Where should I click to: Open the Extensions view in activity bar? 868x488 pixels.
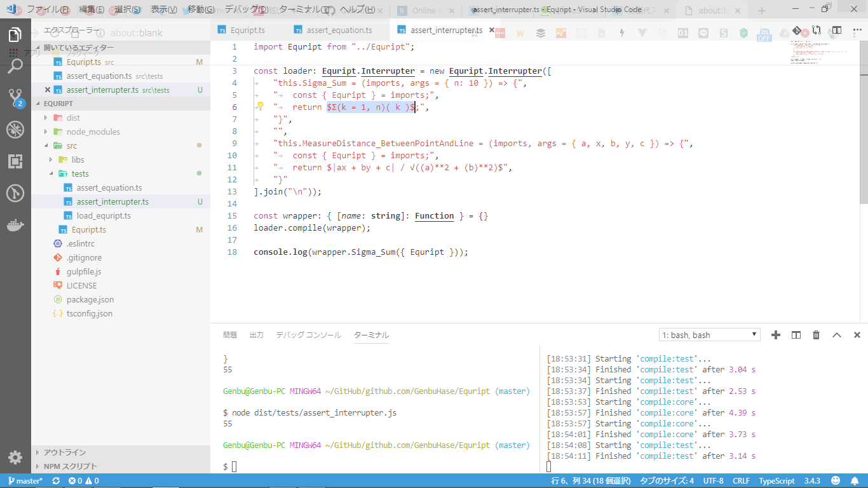(x=15, y=161)
